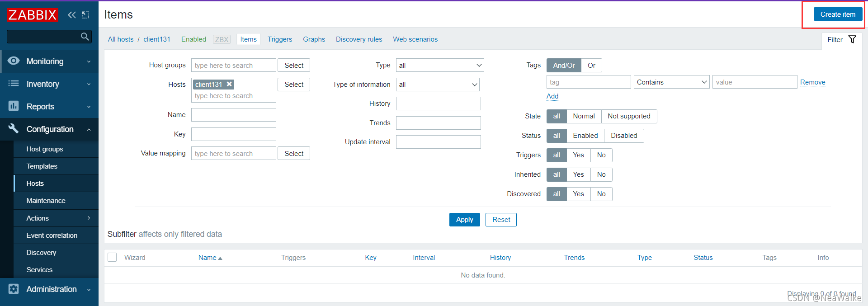
Task: Click the All hosts breadcrumb link
Action: [x=121, y=39]
